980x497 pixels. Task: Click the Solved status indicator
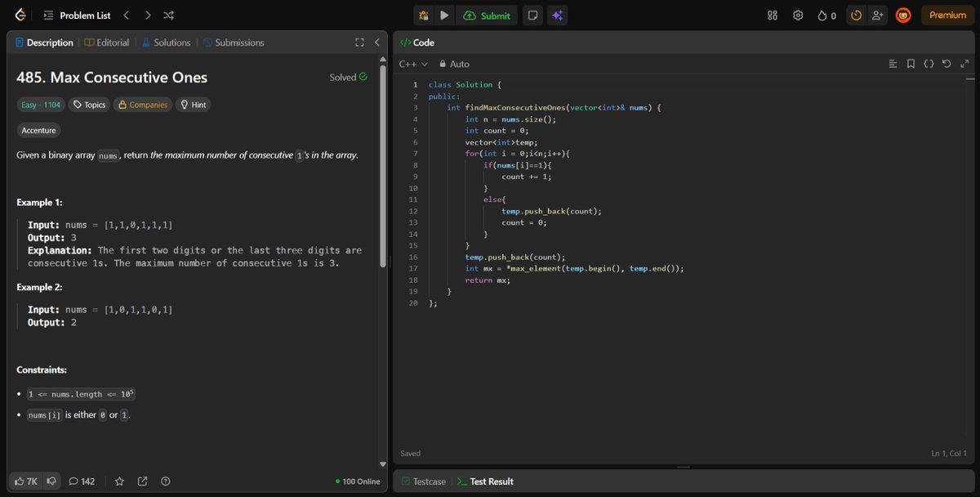click(349, 78)
